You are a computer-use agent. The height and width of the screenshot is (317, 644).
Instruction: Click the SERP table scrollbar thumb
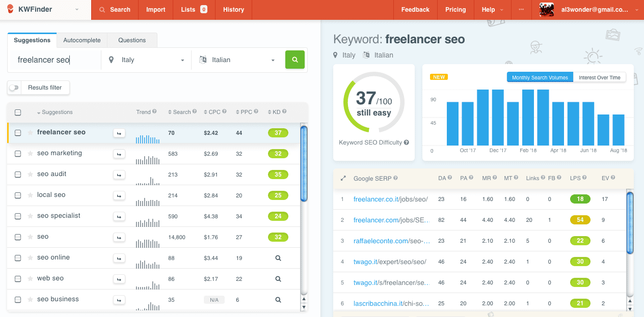coord(630,222)
